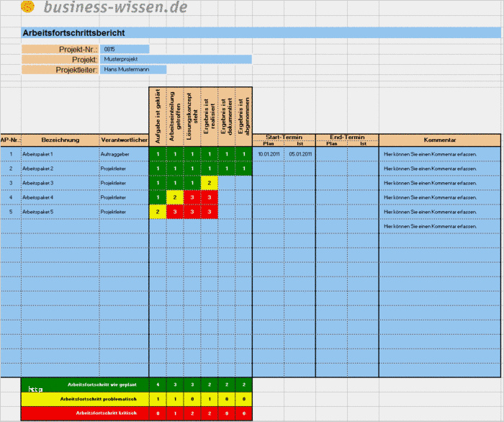The image size is (504, 422).
Task: Click the orange business-wissen.de logo icon
Action: (x=27, y=6)
